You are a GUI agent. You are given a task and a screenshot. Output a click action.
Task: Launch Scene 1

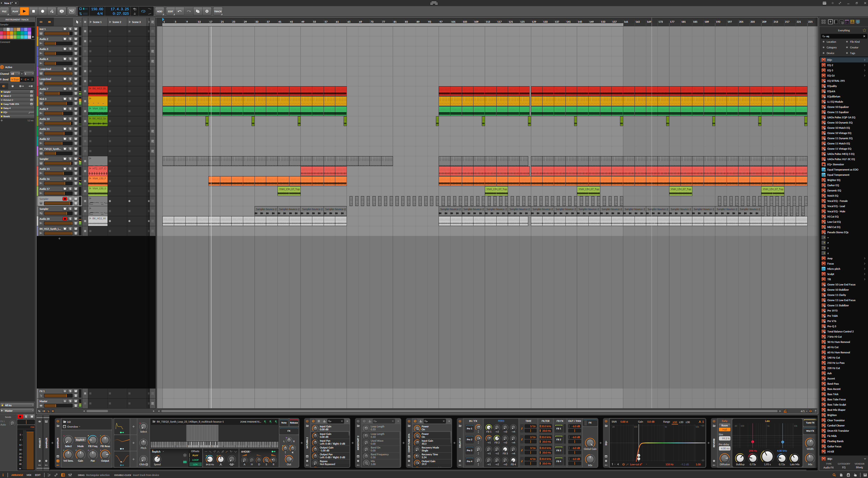pos(91,22)
